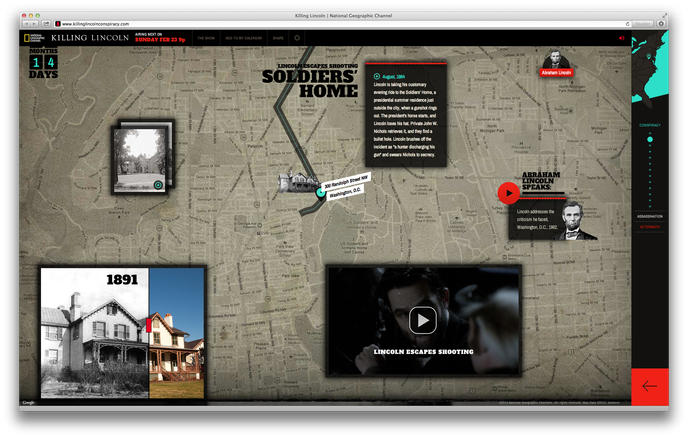Viewport: 688px width, 438px height.
Task: Click the National Geographic Channel logo
Action: [x=34, y=38]
